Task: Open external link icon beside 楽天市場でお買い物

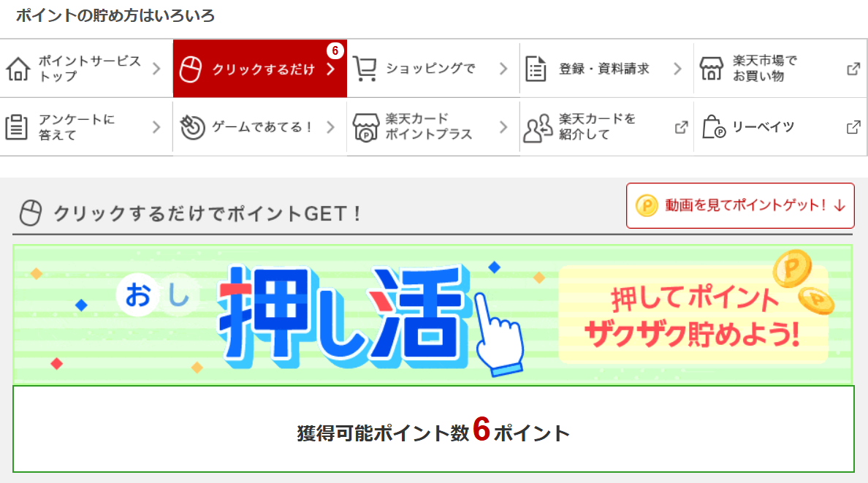Action: point(853,69)
